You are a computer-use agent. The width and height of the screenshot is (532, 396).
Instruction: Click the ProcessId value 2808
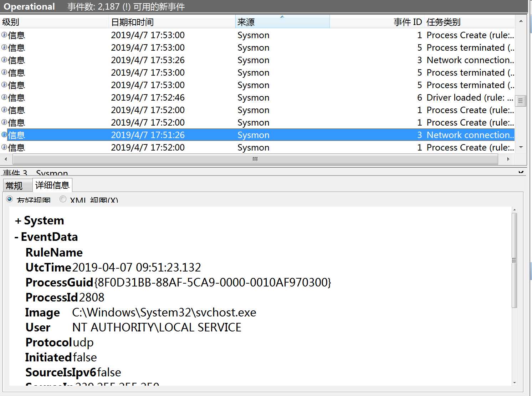point(92,298)
